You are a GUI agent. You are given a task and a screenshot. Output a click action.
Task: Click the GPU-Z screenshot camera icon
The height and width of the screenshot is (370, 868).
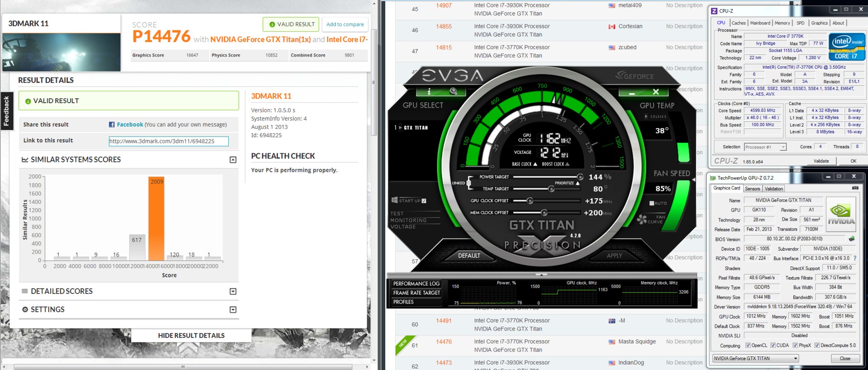coord(855,188)
